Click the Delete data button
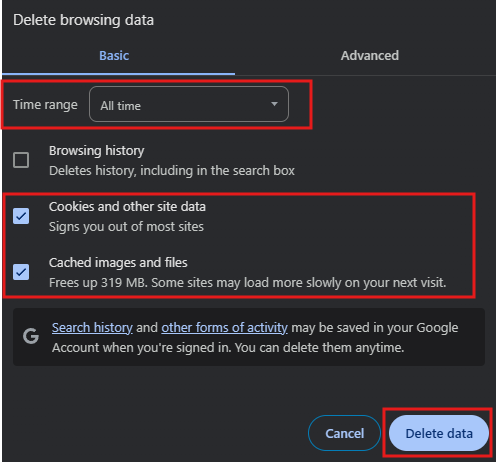This screenshot has height=462, width=496. (439, 433)
